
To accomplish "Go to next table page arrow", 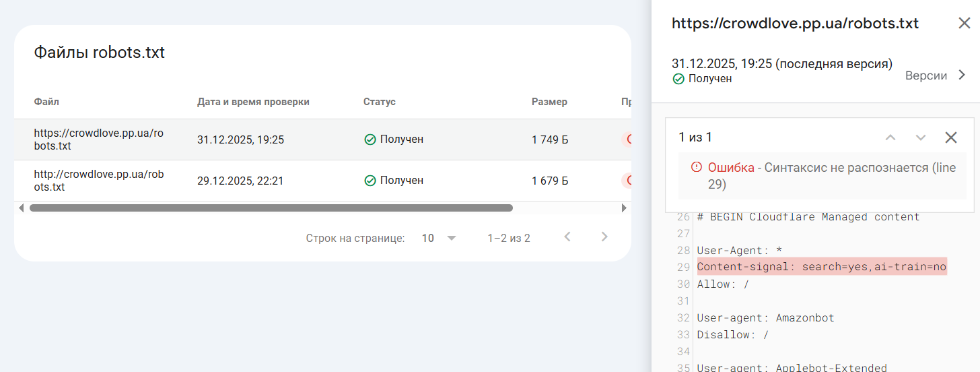I will pos(604,237).
